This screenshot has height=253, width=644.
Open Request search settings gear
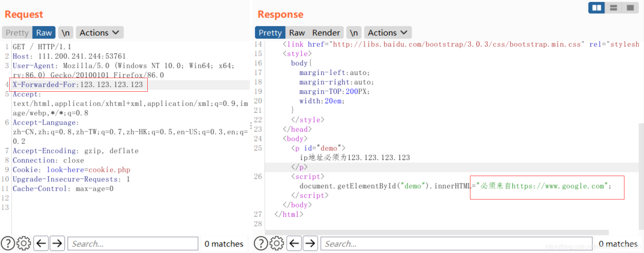24,243
